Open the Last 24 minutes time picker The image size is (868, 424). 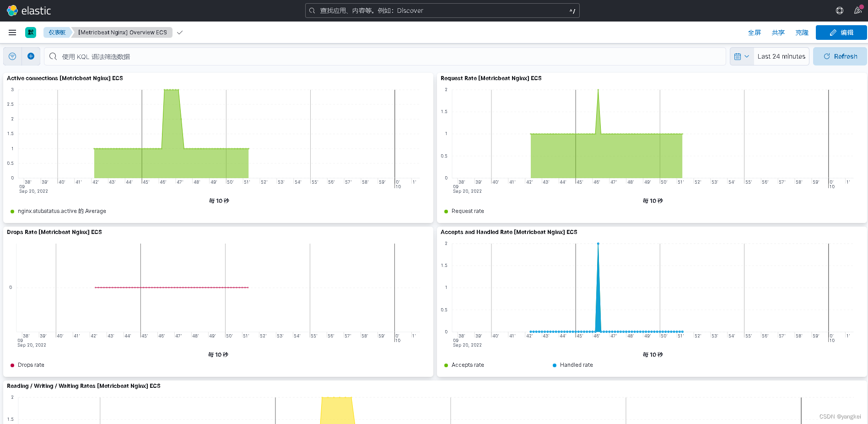point(781,56)
